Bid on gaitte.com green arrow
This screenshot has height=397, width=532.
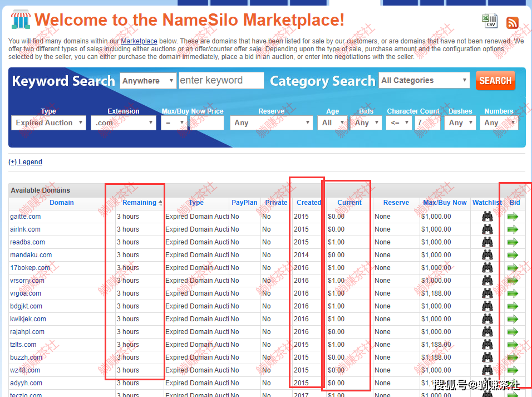(513, 217)
